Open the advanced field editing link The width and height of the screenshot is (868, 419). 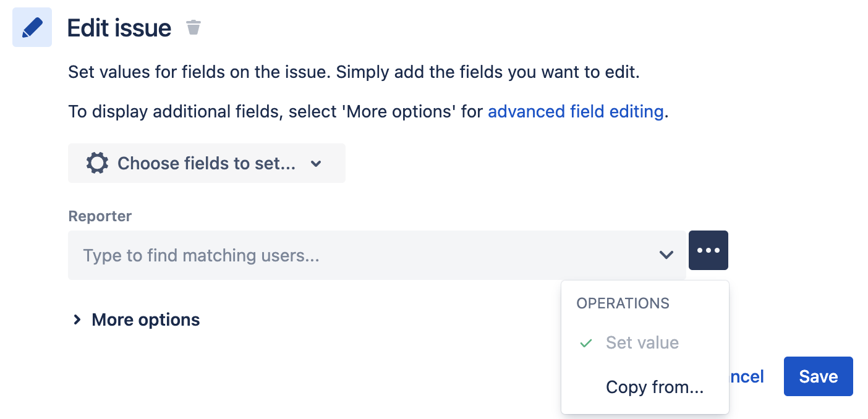(575, 111)
